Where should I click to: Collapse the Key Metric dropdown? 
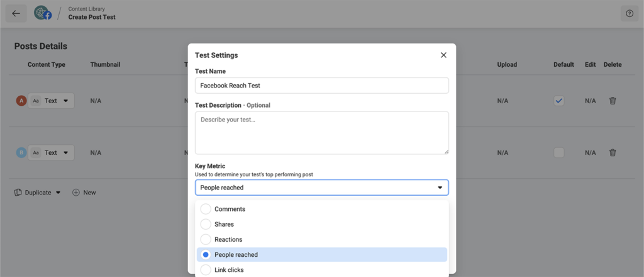coord(440,188)
